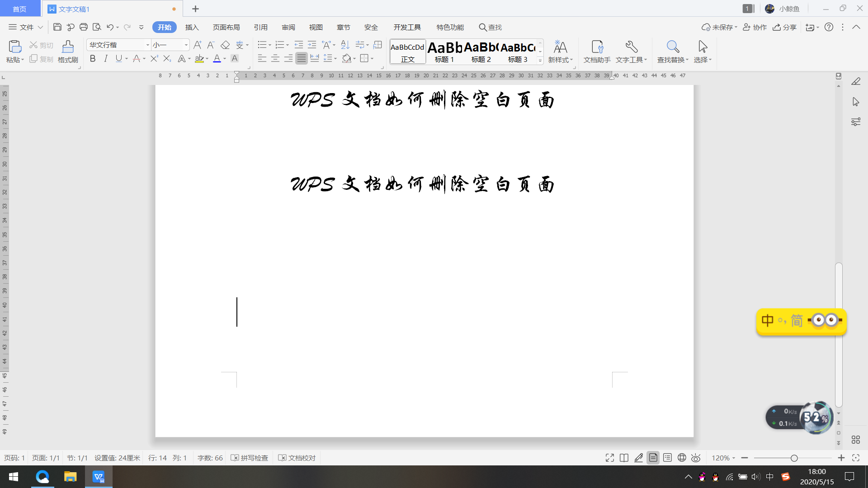Image resolution: width=868 pixels, height=488 pixels.
Task: Click the zoom slider handle
Action: pyautogui.click(x=794, y=458)
